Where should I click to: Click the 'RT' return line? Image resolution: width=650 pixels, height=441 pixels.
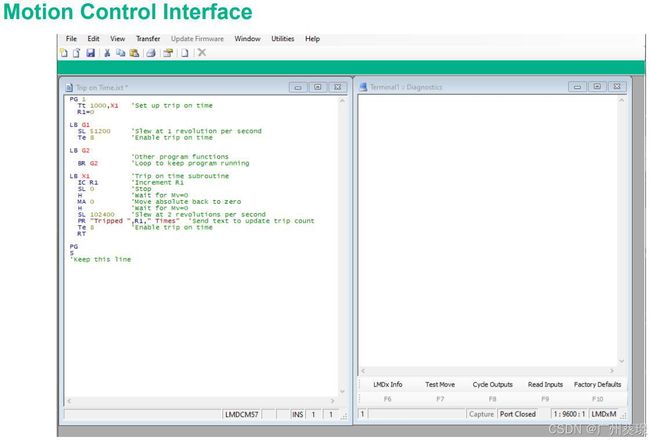[81, 234]
